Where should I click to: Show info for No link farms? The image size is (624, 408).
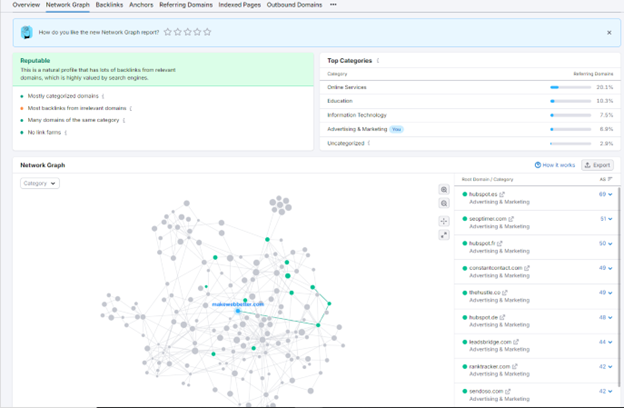pyautogui.click(x=66, y=133)
